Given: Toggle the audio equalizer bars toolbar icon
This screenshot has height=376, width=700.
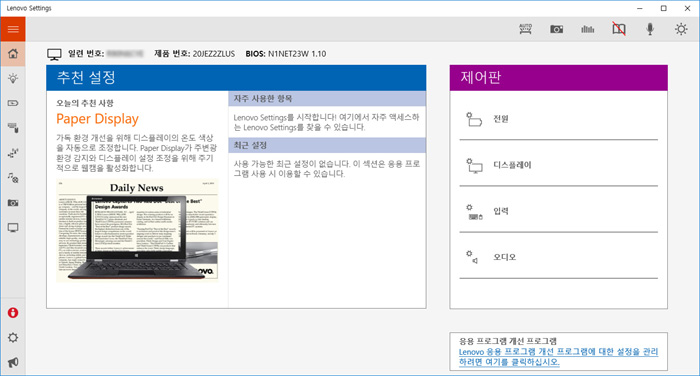Looking at the screenshot, I should click(588, 29).
